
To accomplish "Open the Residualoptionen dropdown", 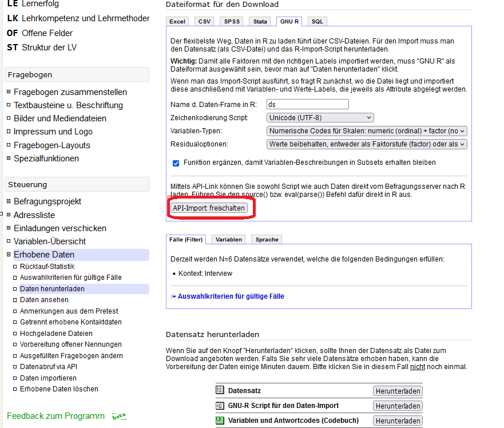I will (x=367, y=144).
